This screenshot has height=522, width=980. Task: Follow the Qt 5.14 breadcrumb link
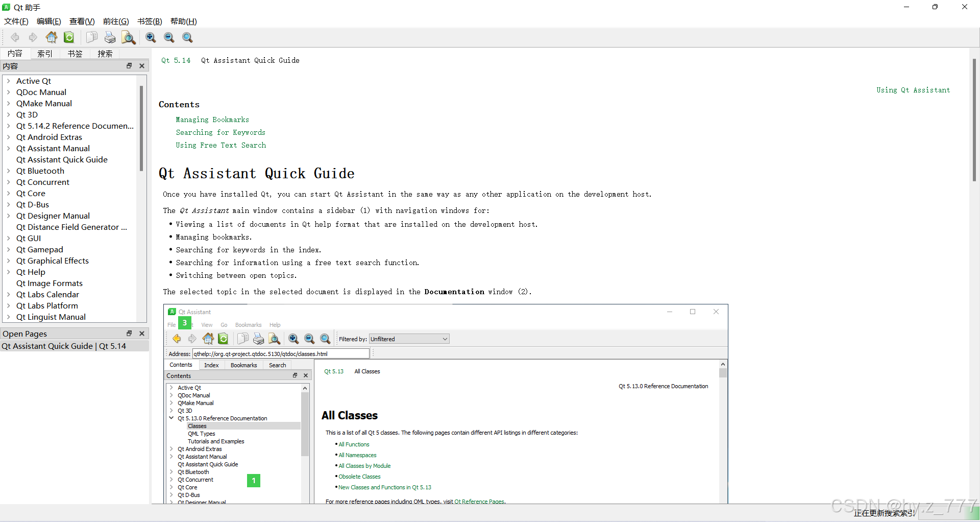[x=176, y=60]
